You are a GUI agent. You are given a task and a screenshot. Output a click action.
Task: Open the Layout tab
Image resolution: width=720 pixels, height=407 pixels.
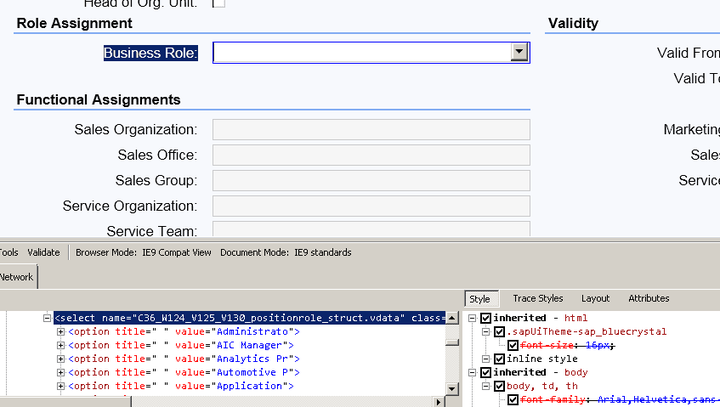(595, 298)
